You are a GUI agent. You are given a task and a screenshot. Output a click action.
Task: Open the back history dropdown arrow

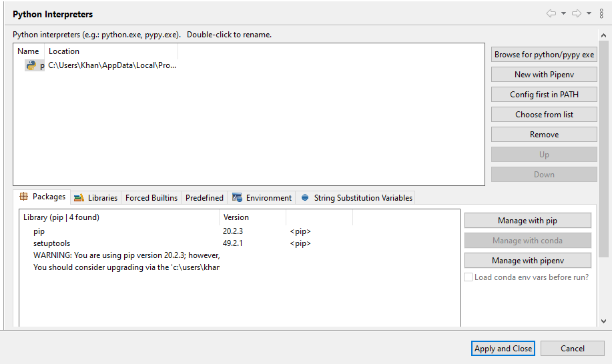coord(563,13)
